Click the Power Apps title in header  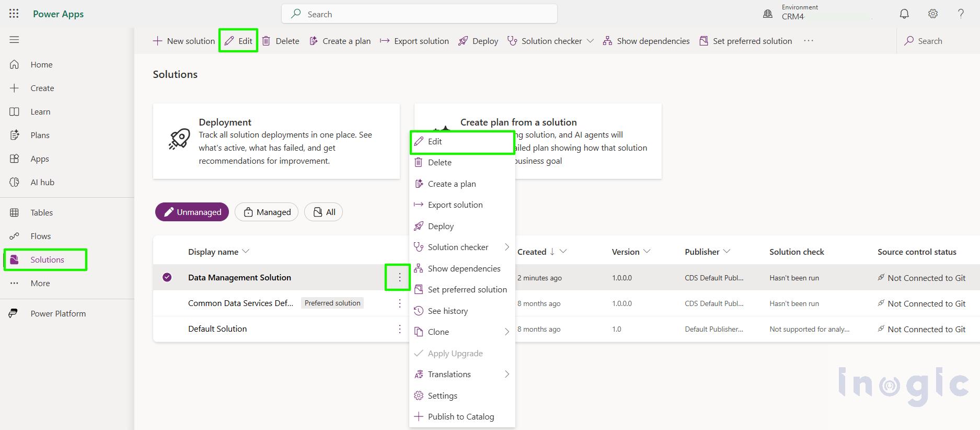pos(58,14)
